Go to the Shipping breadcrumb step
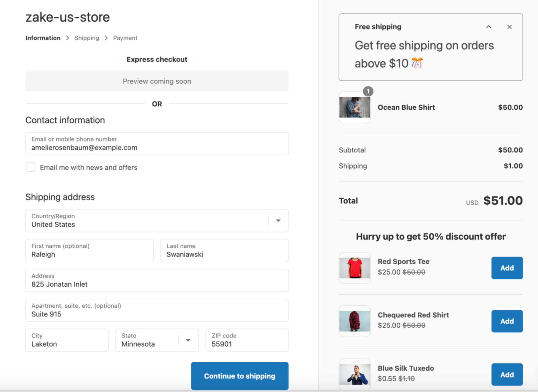 (x=87, y=38)
